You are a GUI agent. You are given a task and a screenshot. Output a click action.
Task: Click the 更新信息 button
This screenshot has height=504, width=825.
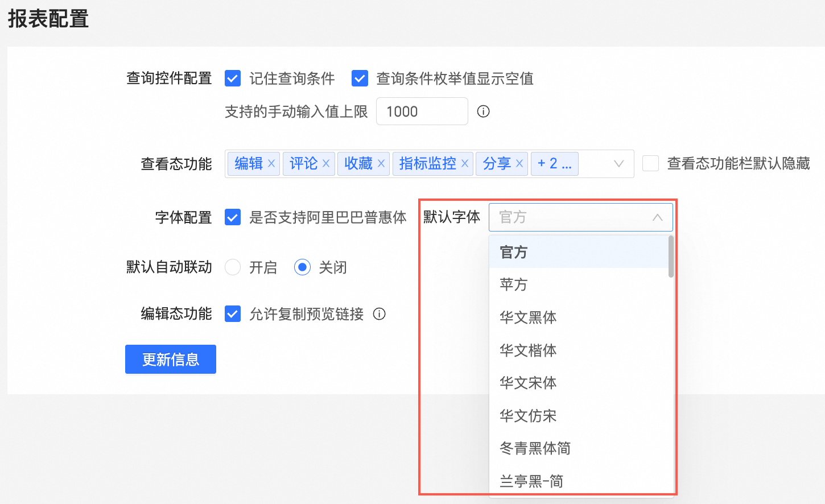171,360
